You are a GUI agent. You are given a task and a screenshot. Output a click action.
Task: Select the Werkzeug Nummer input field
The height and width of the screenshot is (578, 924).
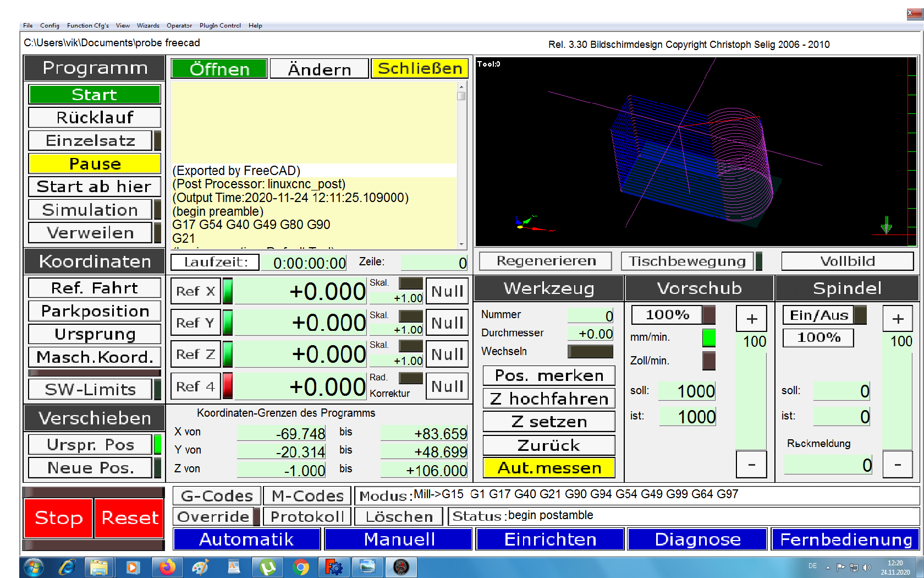click(x=590, y=315)
